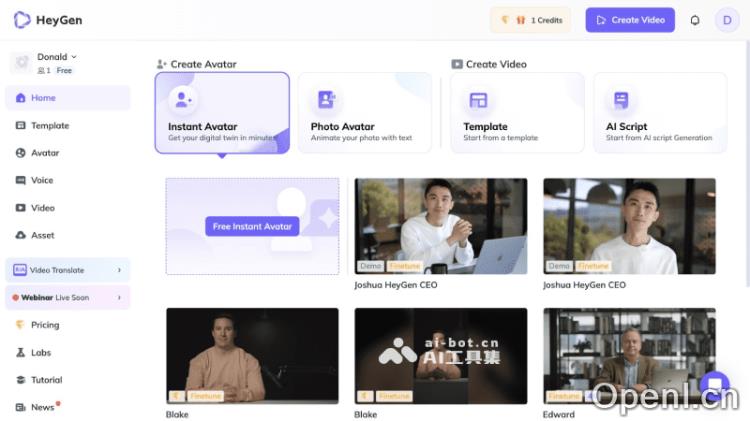This screenshot has height=421, width=750.
Task: Open the Edward avatar thumbnail
Action: pos(629,356)
